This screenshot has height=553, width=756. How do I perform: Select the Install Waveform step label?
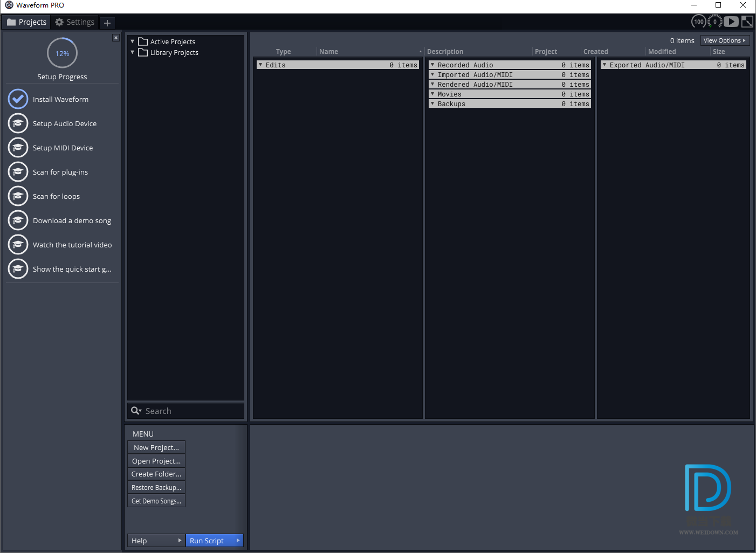pyautogui.click(x=60, y=99)
